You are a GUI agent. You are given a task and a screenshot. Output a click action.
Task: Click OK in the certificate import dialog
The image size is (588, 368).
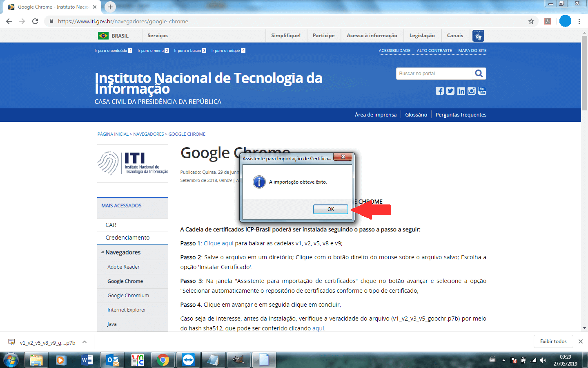coord(331,209)
